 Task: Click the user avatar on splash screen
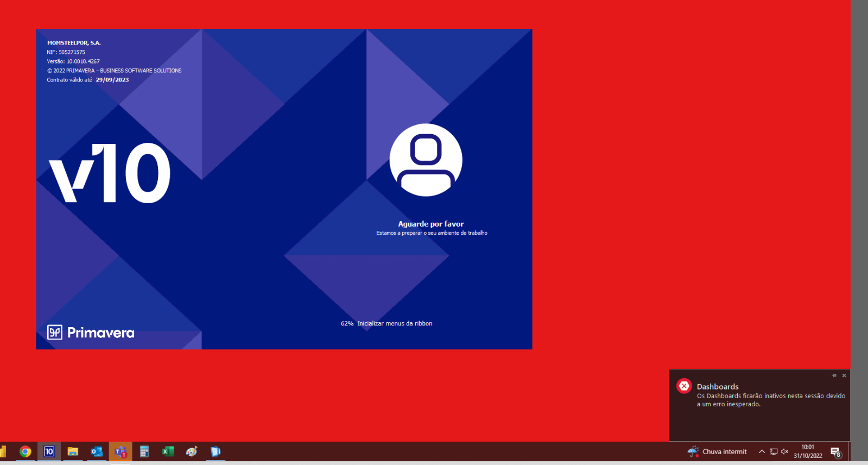[426, 160]
